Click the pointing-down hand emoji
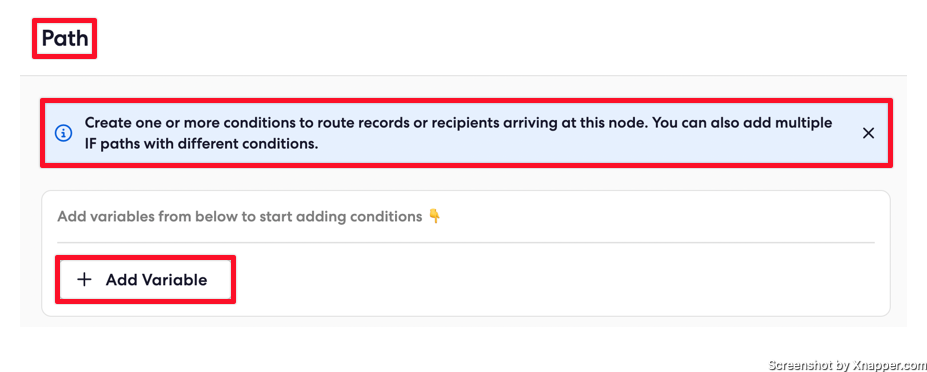This screenshot has height=372, width=927. 435,217
